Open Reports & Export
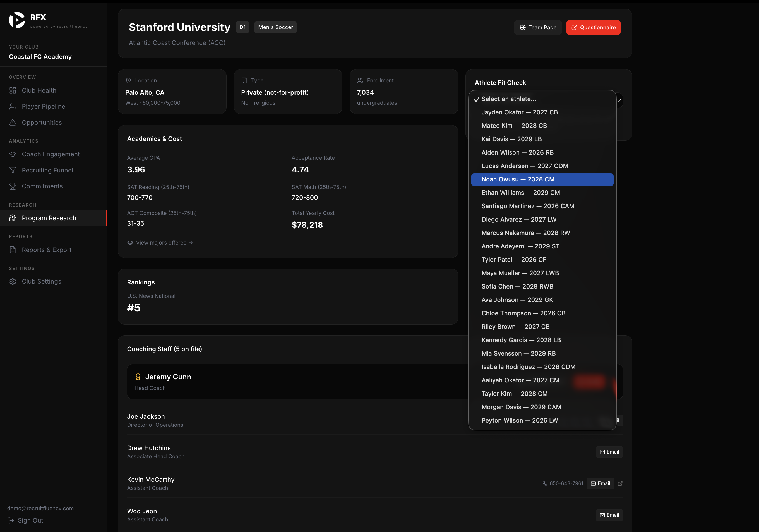 tap(53, 250)
